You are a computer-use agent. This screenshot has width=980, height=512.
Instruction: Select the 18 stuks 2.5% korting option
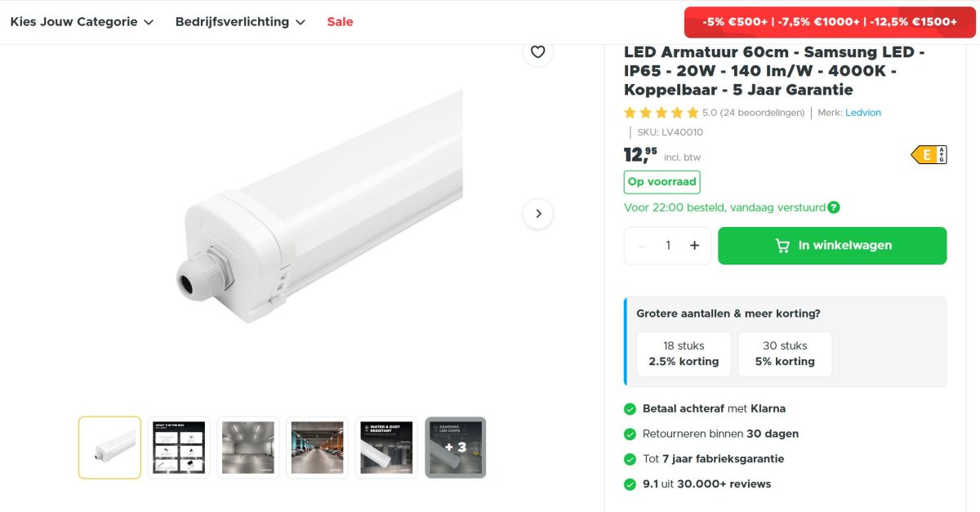tap(684, 354)
